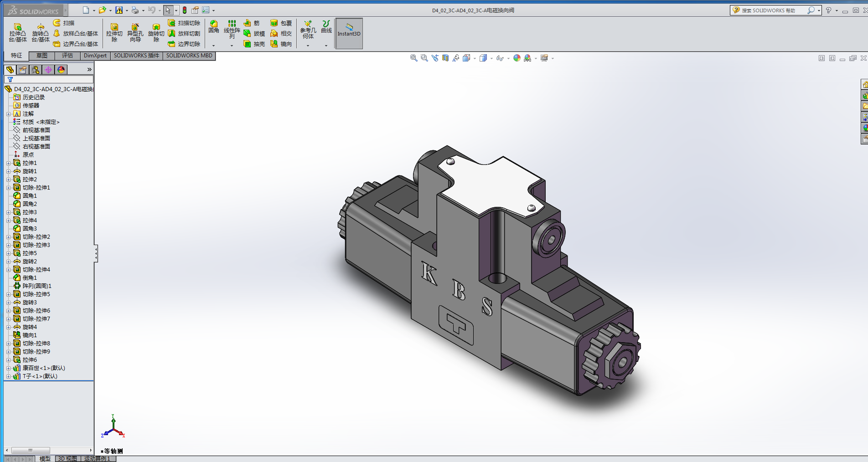Screen dimensions: 868x462
Task: Switch to the 草图 sketch tab
Action: coord(42,56)
